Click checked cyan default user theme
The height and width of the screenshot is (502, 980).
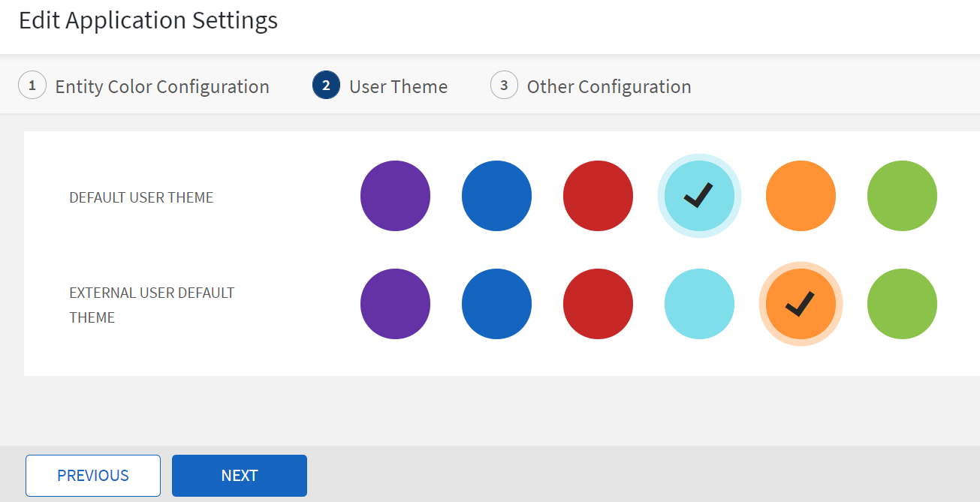[699, 196]
